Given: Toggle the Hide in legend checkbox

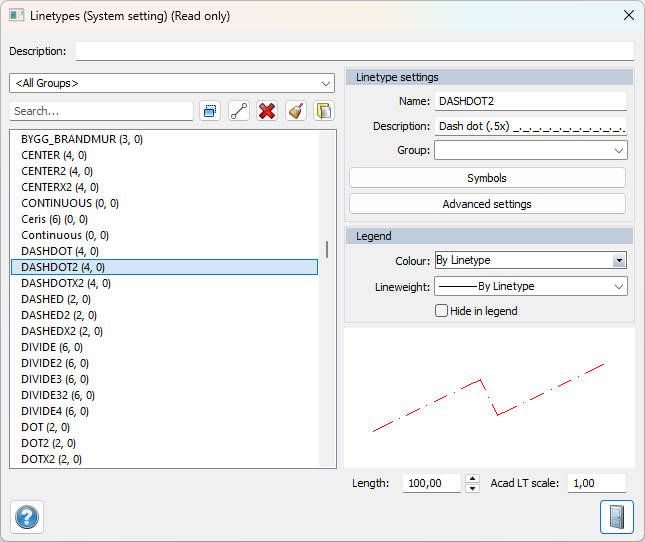Looking at the screenshot, I should point(442,311).
